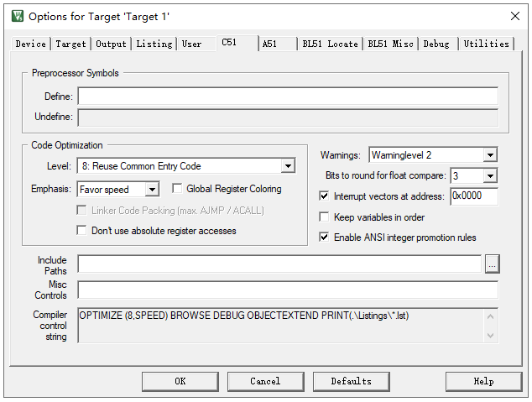Enable Keep variables in order checkbox
This screenshot has height=402, width=532.
(324, 217)
